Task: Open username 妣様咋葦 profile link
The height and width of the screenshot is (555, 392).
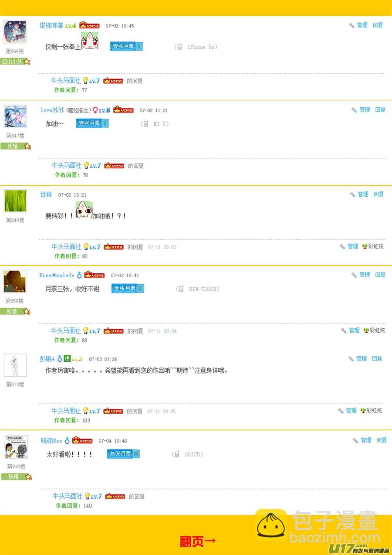Action: pyautogui.click(x=51, y=26)
